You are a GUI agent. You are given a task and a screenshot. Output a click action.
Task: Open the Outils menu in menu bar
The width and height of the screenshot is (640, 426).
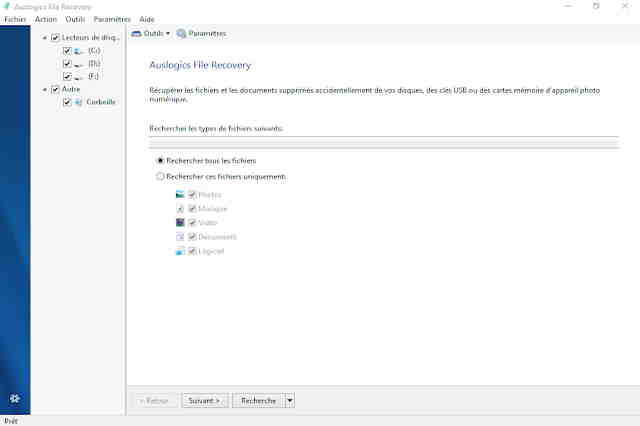coord(75,19)
